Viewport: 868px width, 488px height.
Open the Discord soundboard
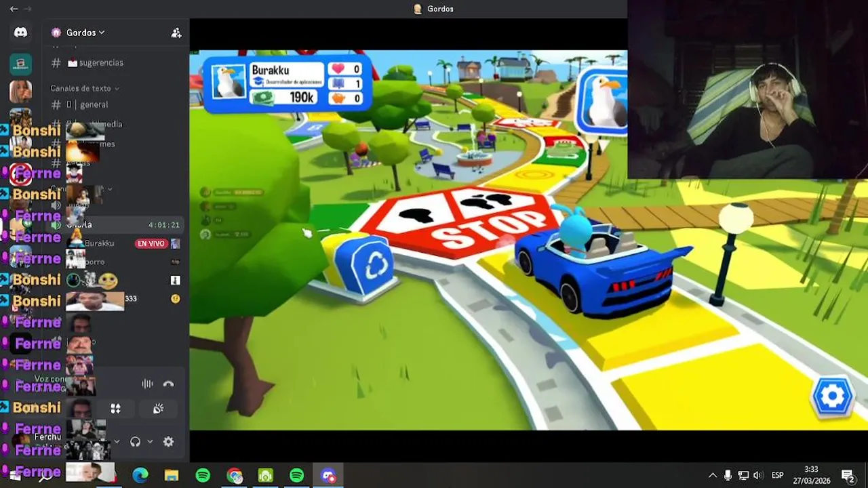tap(158, 409)
